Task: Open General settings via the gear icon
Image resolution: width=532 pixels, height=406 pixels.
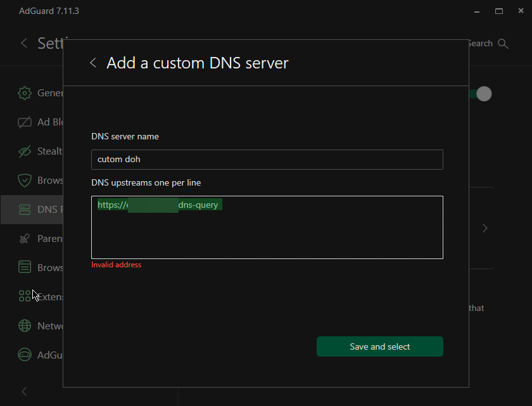Action: coord(24,92)
